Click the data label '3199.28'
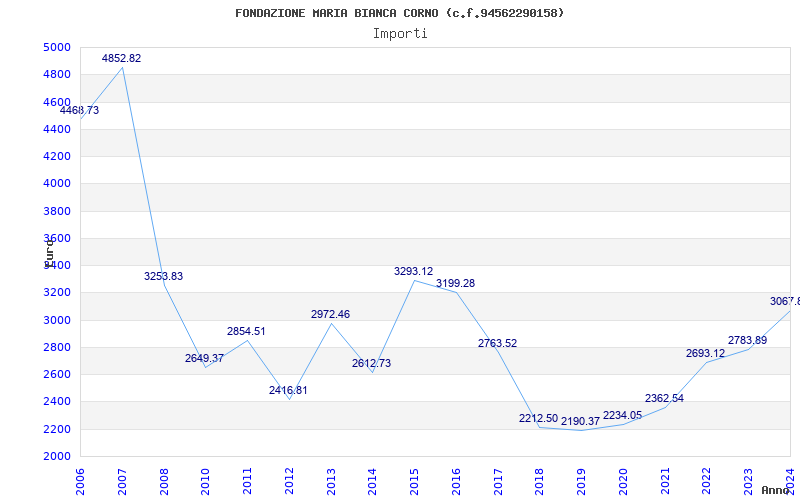Screen dimensions: 800x500 click(x=455, y=283)
